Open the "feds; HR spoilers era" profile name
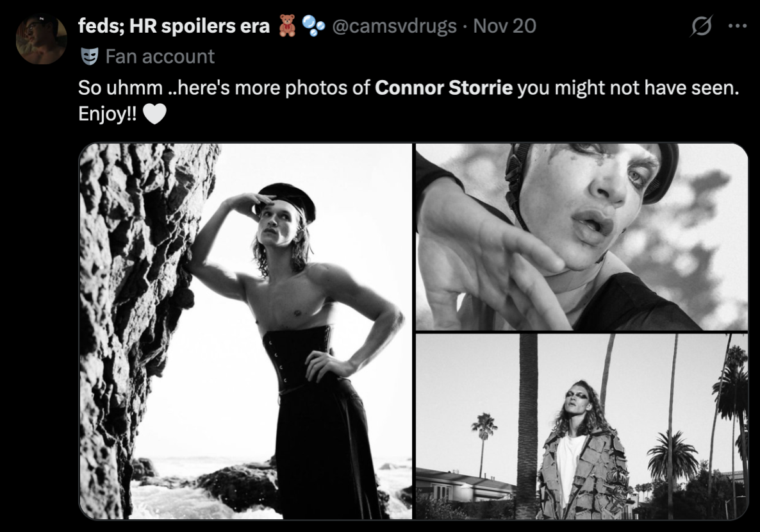Image resolution: width=760 pixels, height=532 pixels. (x=173, y=26)
